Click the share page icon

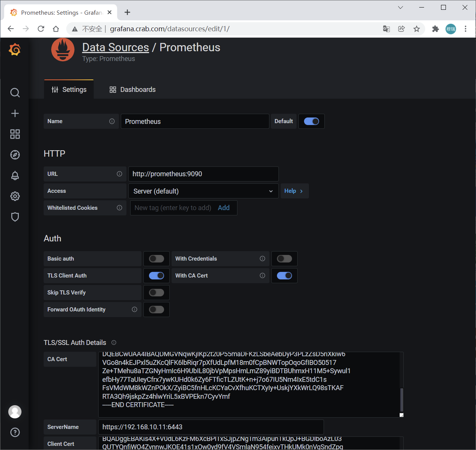click(x=401, y=29)
